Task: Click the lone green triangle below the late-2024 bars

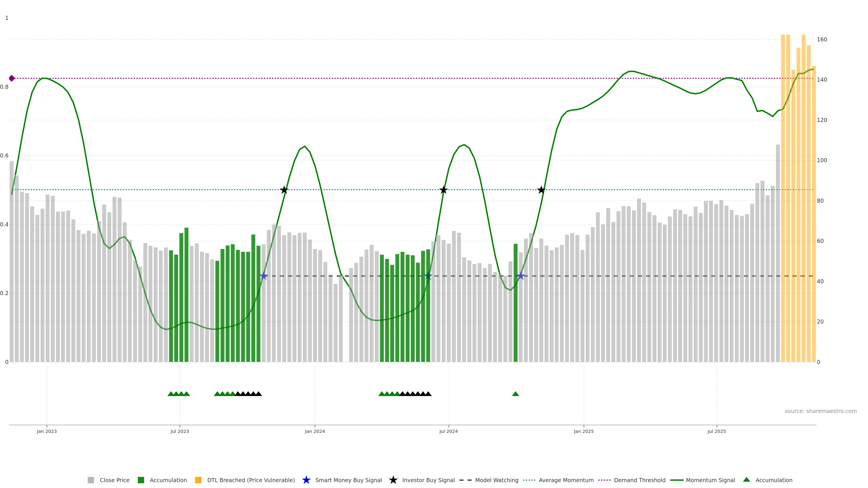Action: 515,394
